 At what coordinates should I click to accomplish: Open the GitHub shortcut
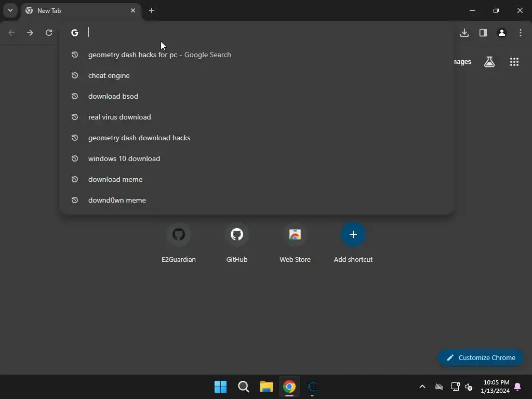237,243
